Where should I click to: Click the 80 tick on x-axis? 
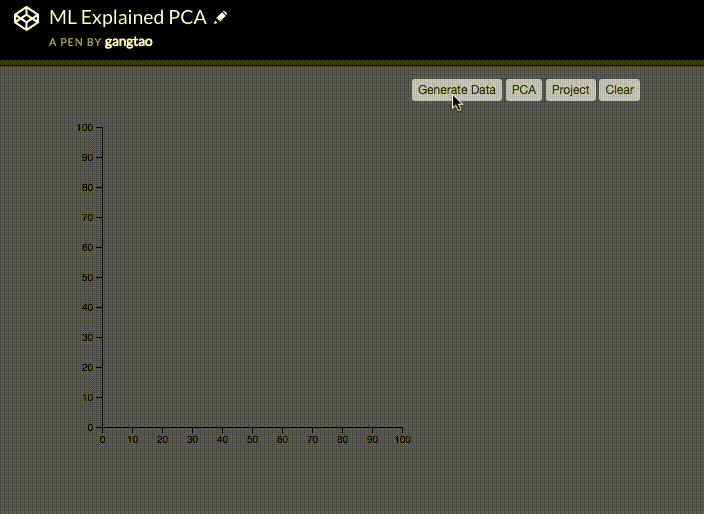343,439
